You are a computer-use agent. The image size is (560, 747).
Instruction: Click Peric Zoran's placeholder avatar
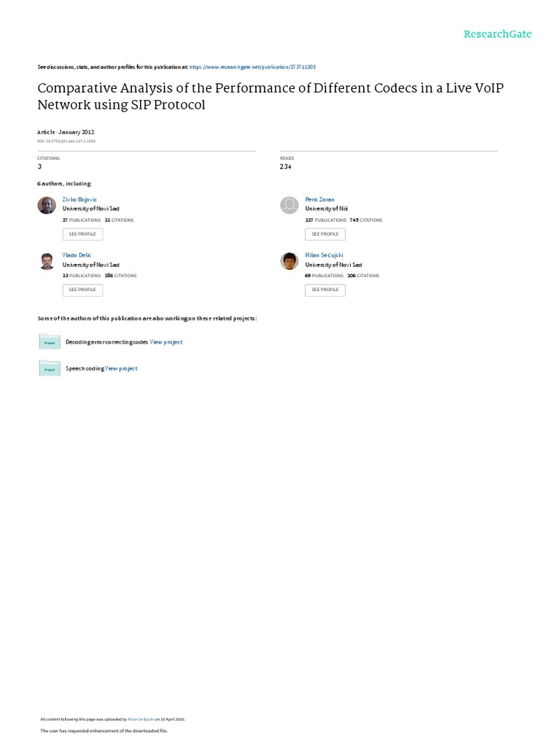289,205
